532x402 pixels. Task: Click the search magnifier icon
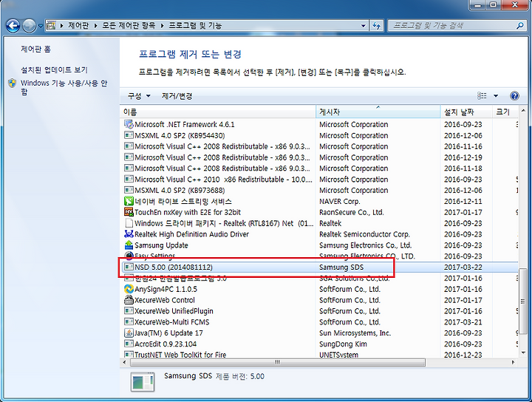click(519, 25)
